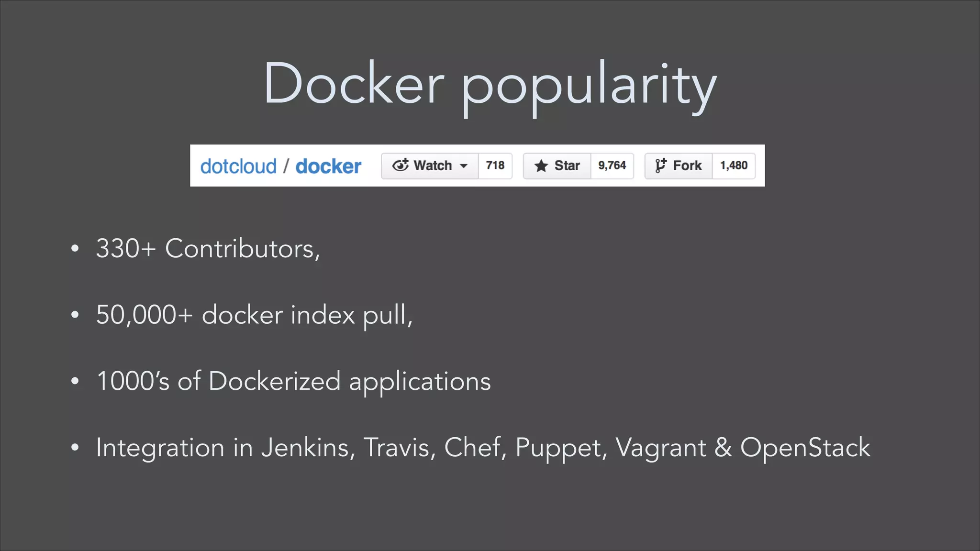
Task: Select the 'Integration in Jenkins, Travis' bullet
Action: (x=483, y=448)
